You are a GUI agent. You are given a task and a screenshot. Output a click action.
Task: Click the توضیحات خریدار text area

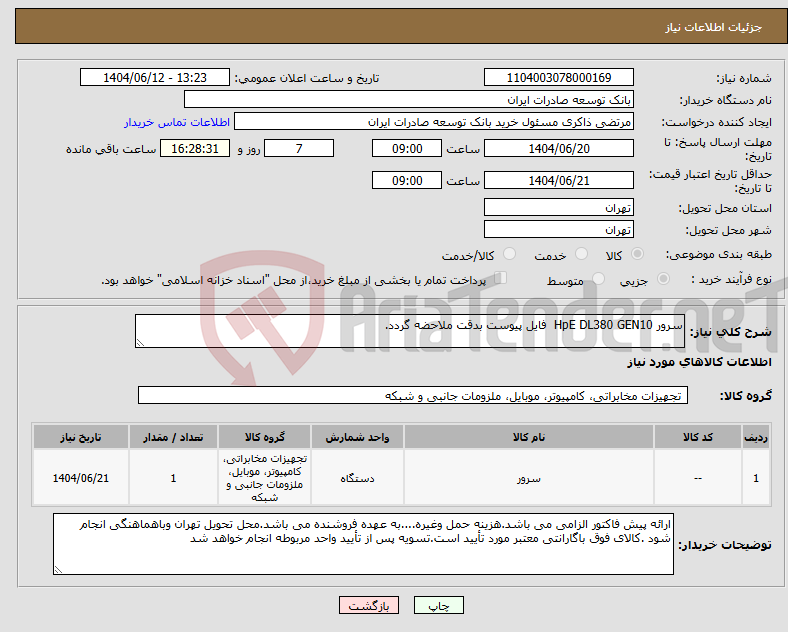[363, 544]
